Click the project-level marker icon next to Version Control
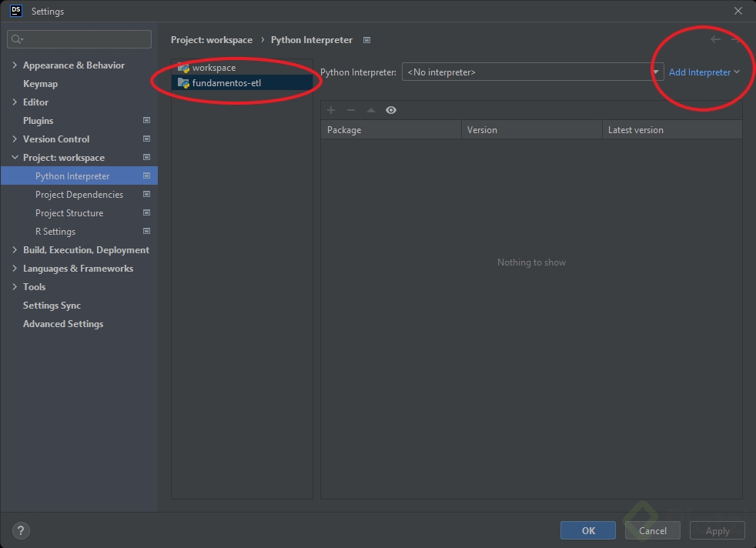 [146, 139]
